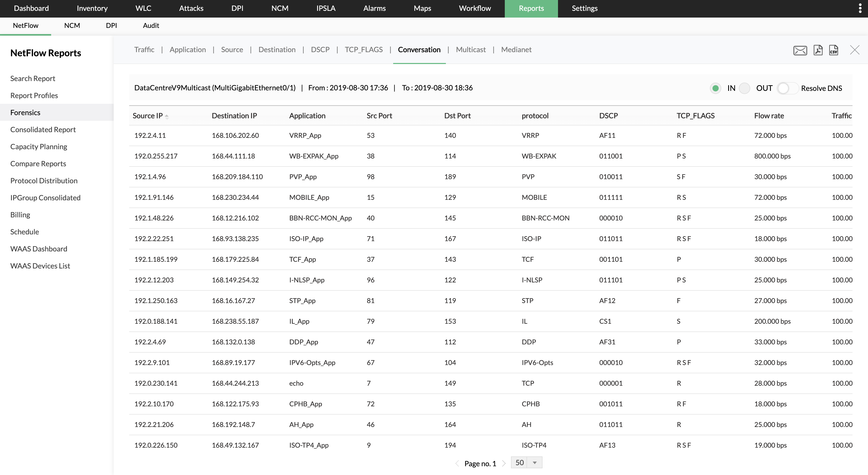This screenshot has height=475, width=868.
Task: Open the Capacity Planning report link
Action: (x=39, y=146)
